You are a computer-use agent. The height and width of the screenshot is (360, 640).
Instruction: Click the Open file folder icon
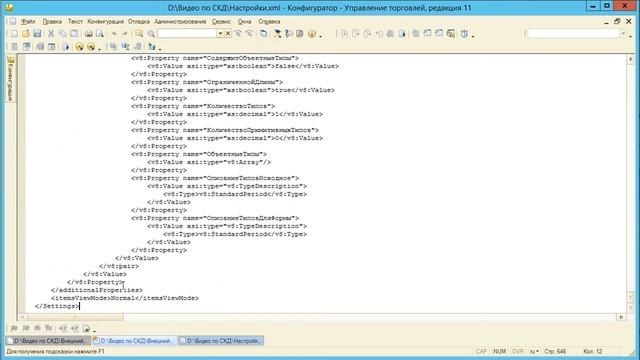[26, 33]
